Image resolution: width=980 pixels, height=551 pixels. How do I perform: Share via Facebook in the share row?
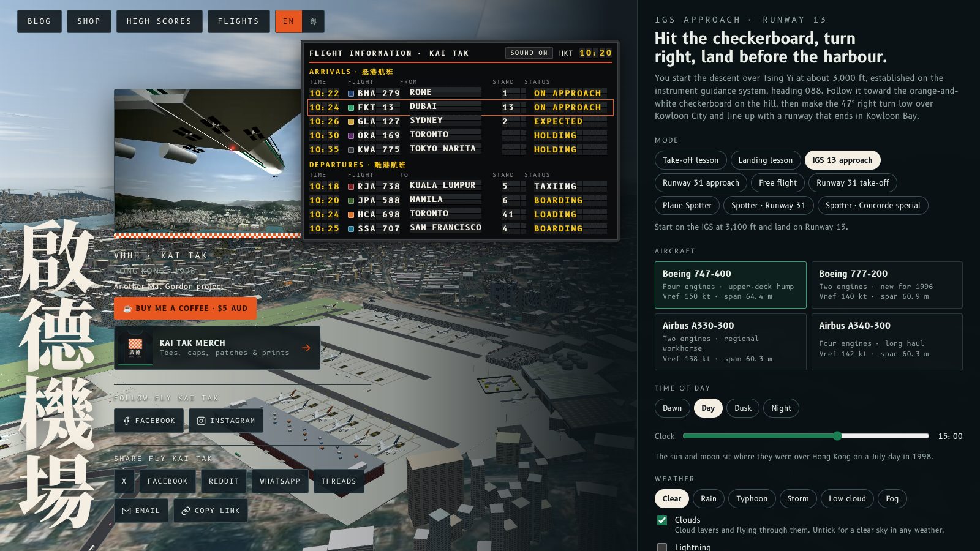[x=167, y=481]
